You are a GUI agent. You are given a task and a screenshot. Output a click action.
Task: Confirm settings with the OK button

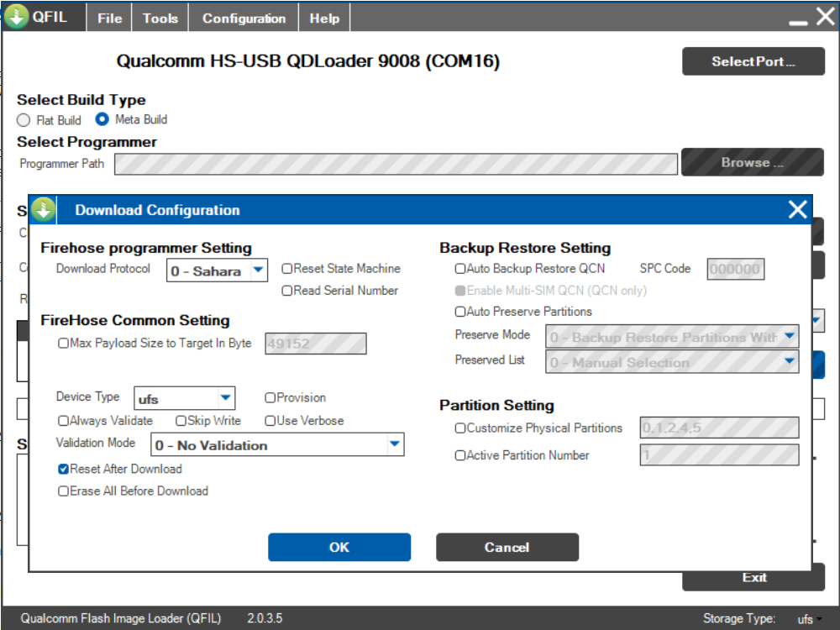coord(339,547)
